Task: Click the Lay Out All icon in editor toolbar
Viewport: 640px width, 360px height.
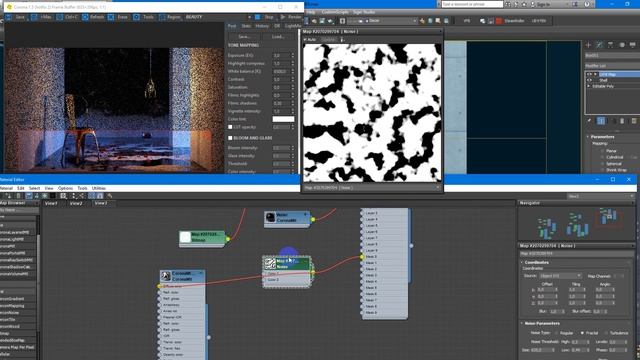Action: [x=74, y=196]
